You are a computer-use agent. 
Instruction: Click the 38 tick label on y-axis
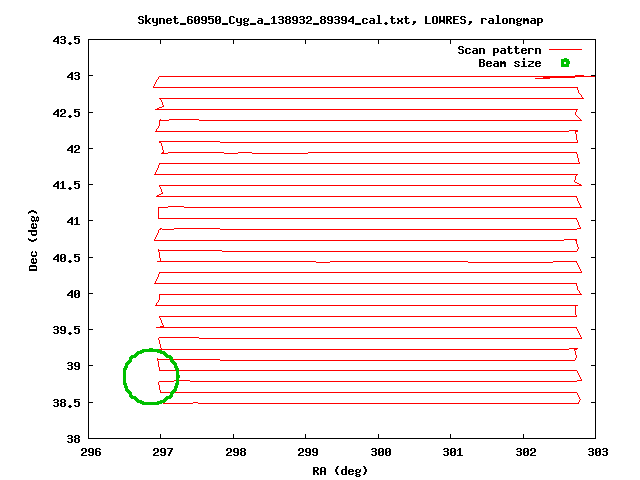(x=74, y=439)
